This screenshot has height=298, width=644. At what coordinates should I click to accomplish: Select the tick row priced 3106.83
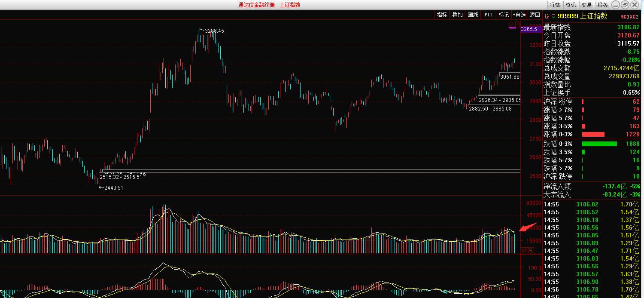(x=592, y=258)
